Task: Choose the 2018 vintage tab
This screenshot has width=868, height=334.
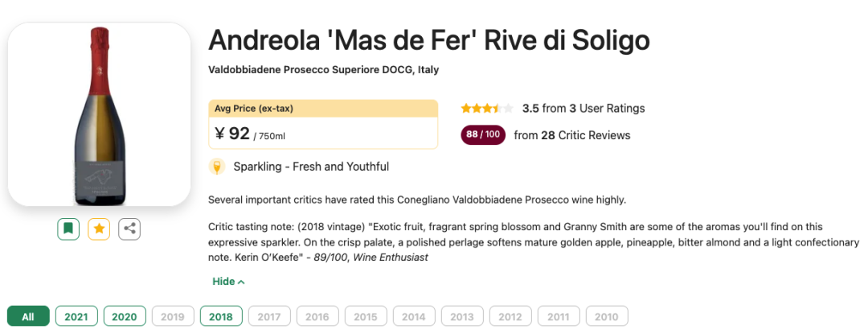Action: pos(221,316)
